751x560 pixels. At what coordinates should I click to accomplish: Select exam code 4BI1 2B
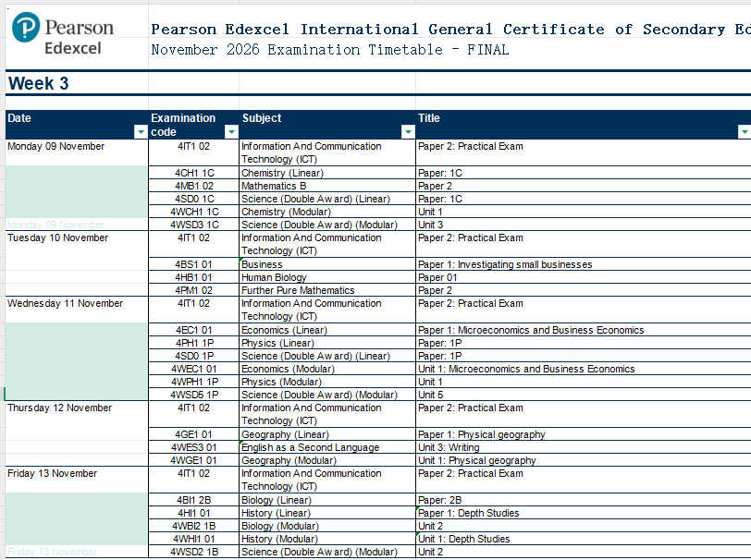pos(194,500)
